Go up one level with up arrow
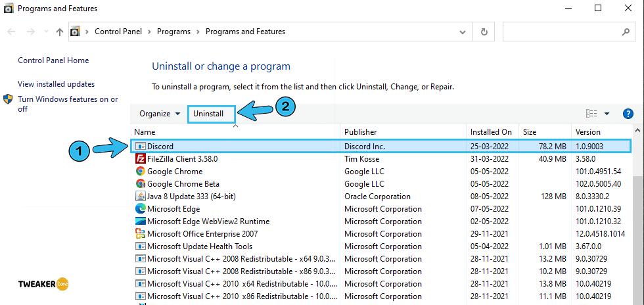 [x=60, y=32]
